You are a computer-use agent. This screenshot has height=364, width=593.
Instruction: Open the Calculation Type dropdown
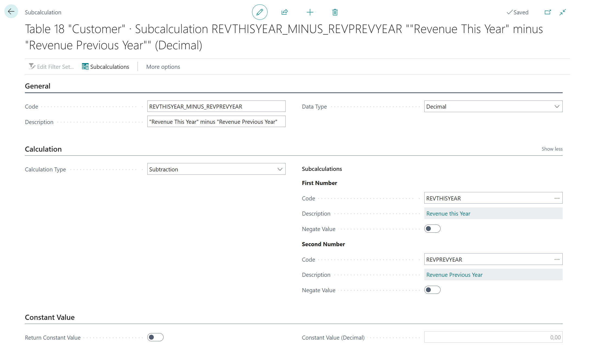click(x=216, y=169)
